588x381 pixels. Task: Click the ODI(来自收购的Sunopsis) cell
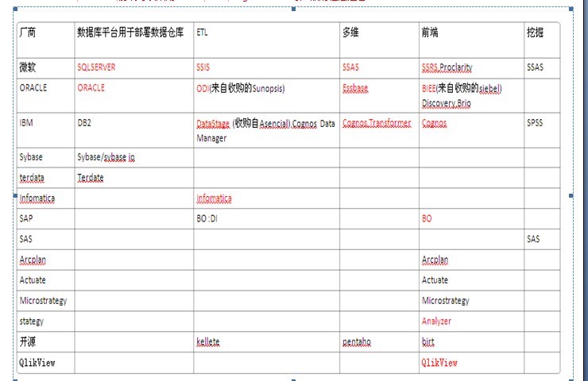[x=266, y=95]
